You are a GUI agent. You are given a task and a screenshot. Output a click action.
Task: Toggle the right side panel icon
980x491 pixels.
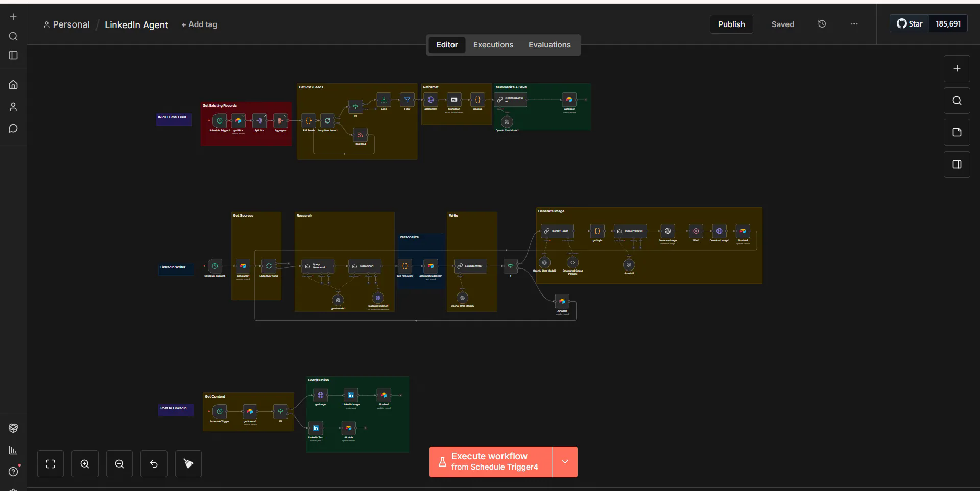[957, 164]
